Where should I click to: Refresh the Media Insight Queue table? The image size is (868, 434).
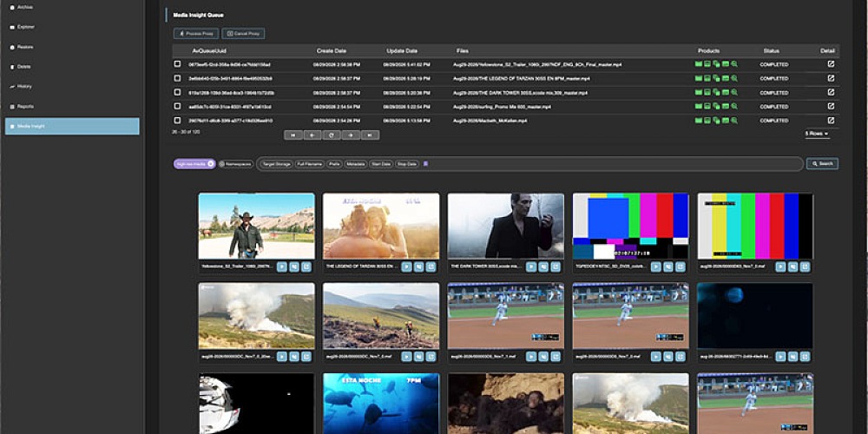pos(332,135)
